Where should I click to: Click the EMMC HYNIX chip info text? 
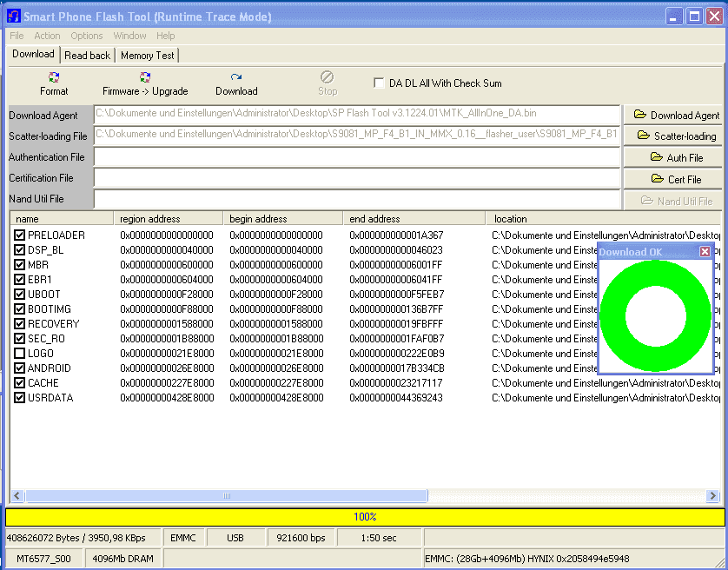click(x=527, y=559)
